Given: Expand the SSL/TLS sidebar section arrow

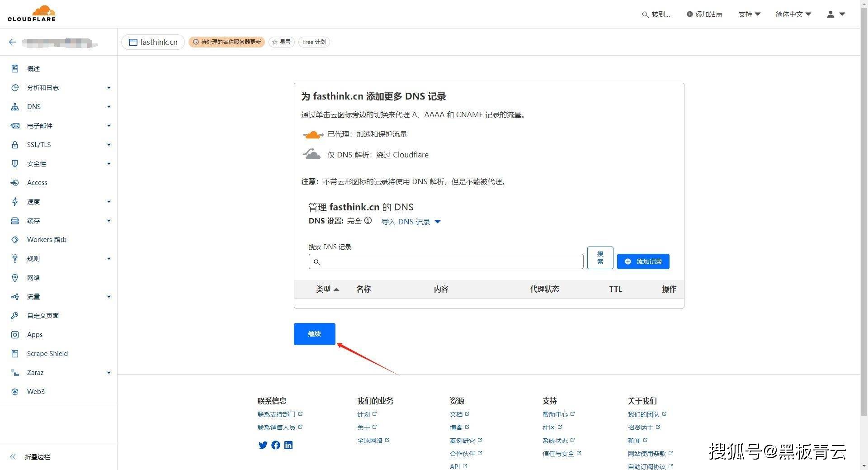Looking at the screenshot, I should coord(109,145).
